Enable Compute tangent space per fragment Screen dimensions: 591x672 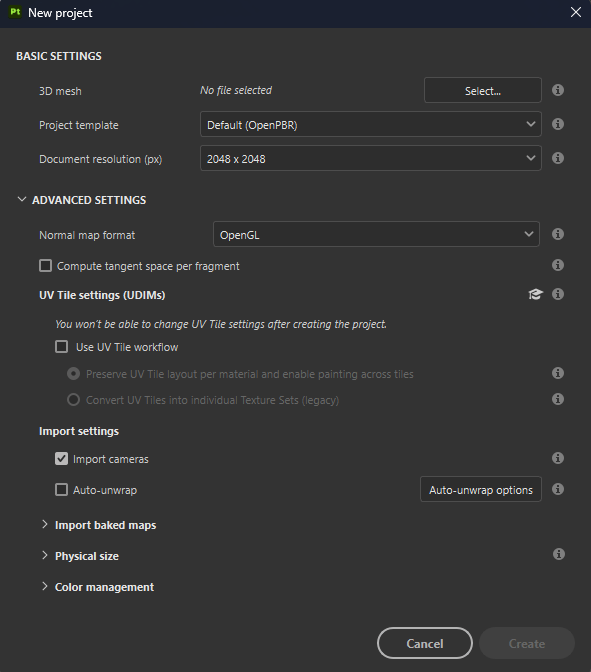(x=45, y=266)
